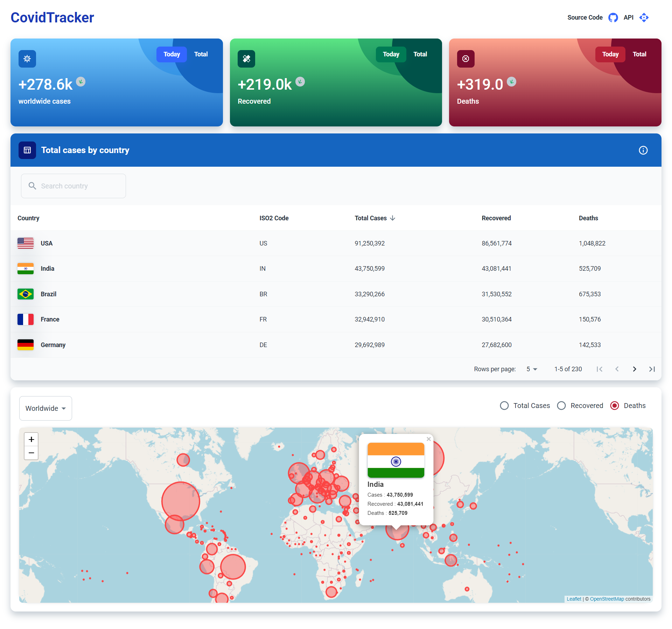Viewport: 672px width, 629px height.
Task: Switch Recovered card to Total
Action: click(x=420, y=54)
